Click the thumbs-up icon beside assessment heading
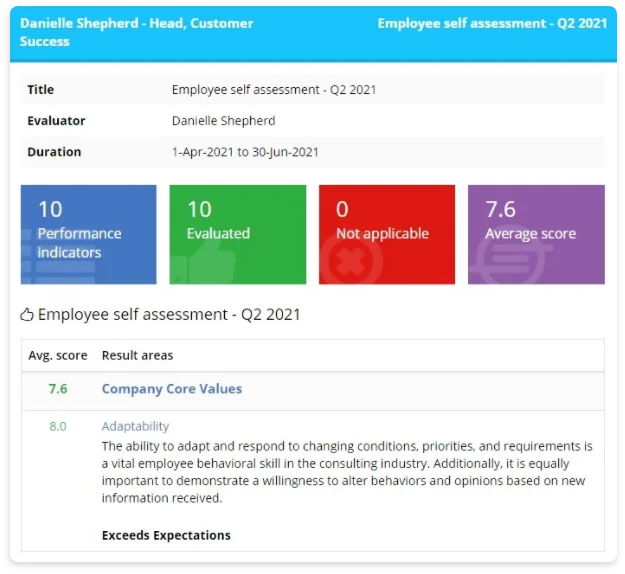 pyautogui.click(x=27, y=315)
